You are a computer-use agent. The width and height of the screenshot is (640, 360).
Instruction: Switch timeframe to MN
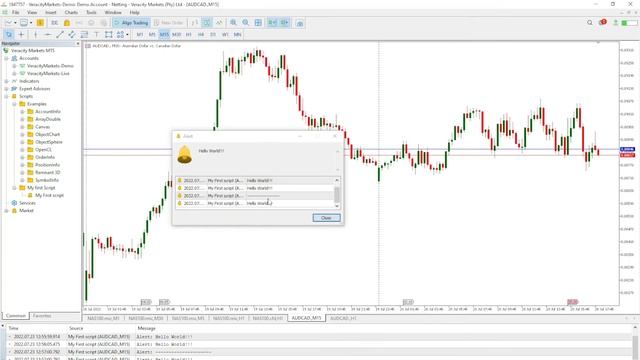[238, 35]
